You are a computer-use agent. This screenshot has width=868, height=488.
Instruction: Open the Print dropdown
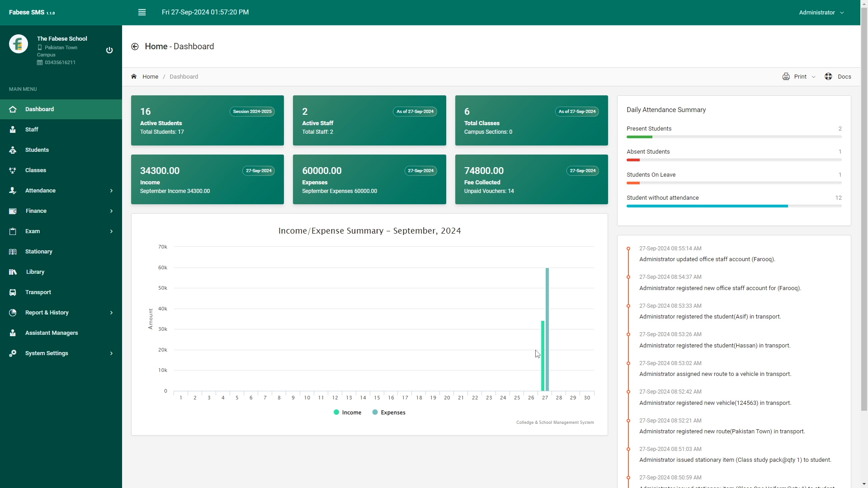[x=799, y=76]
